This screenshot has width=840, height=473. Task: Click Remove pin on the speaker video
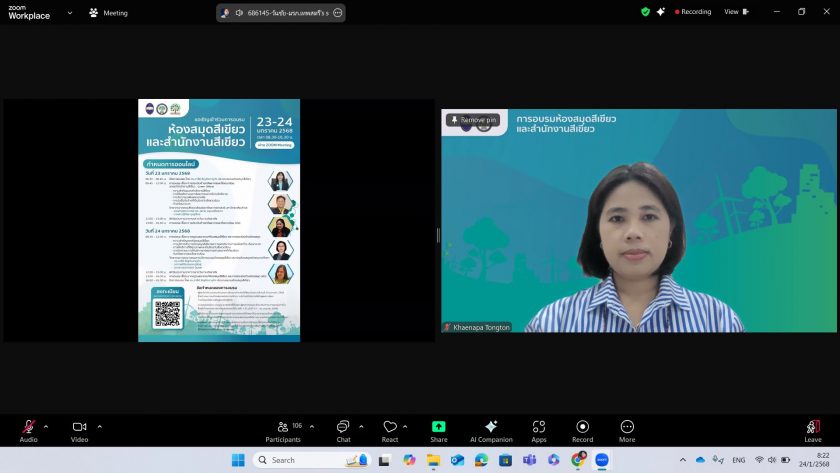[473, 120]
